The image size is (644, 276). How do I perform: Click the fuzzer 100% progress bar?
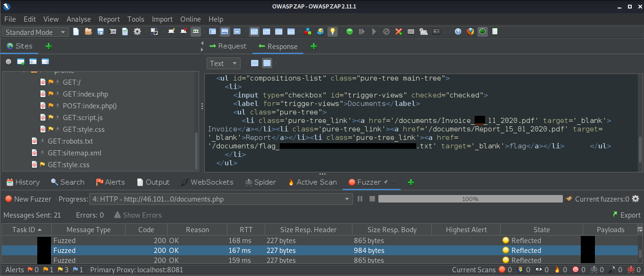click(470, 199)
